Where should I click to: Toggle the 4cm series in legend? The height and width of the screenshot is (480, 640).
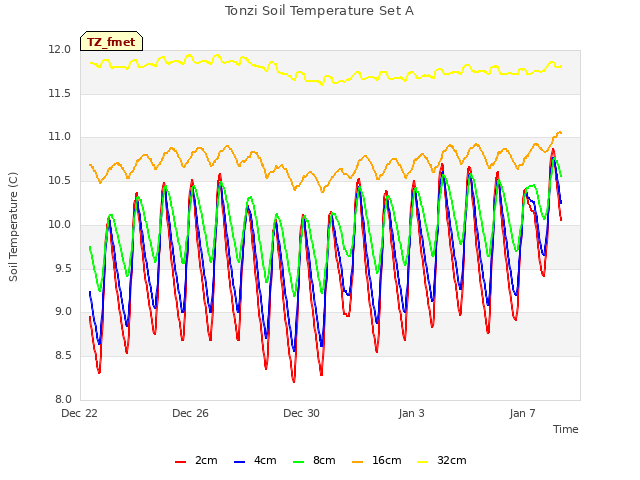tap(255, 460)
